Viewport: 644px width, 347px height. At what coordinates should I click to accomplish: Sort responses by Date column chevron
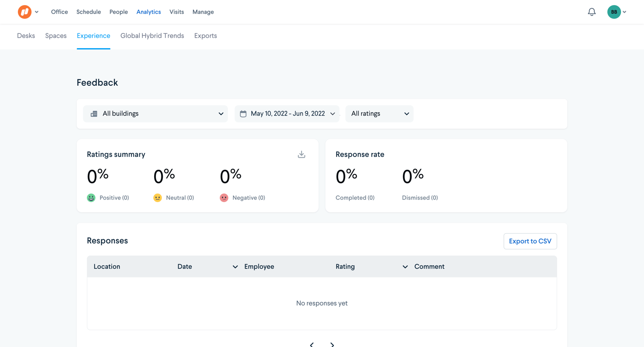click(235, 267)
